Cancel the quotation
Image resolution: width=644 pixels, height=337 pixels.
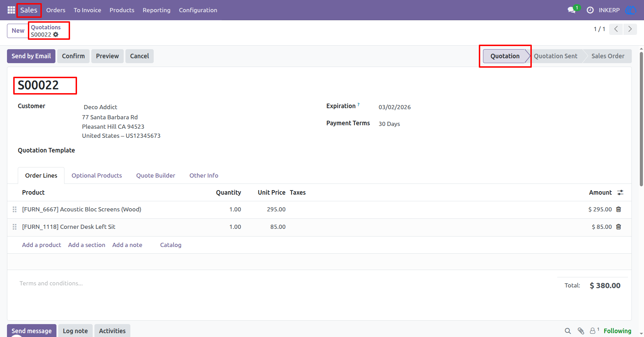(x=139, y=56)
